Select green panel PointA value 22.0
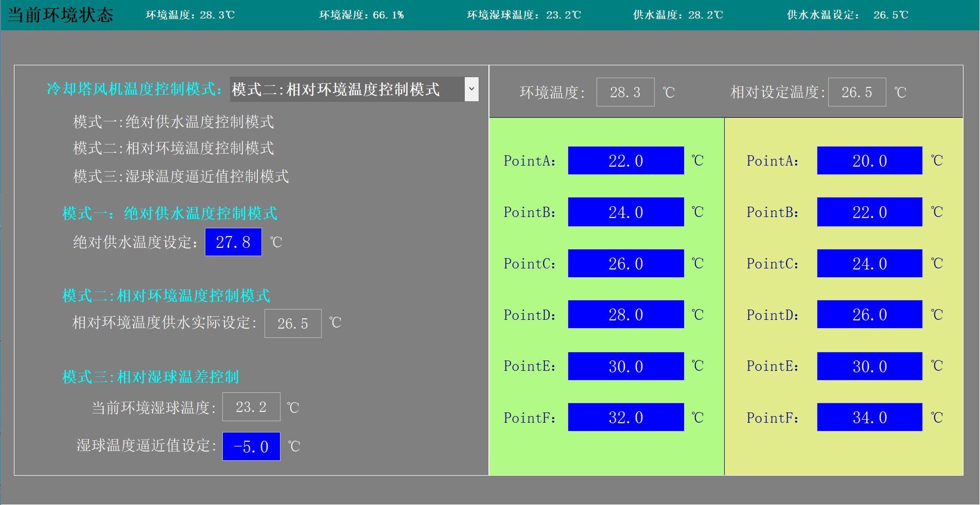980x505 pixels. coord(626,161)
